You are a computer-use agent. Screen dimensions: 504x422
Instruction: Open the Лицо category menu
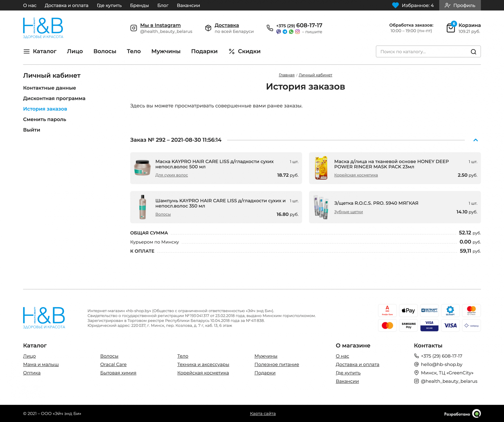75,51
